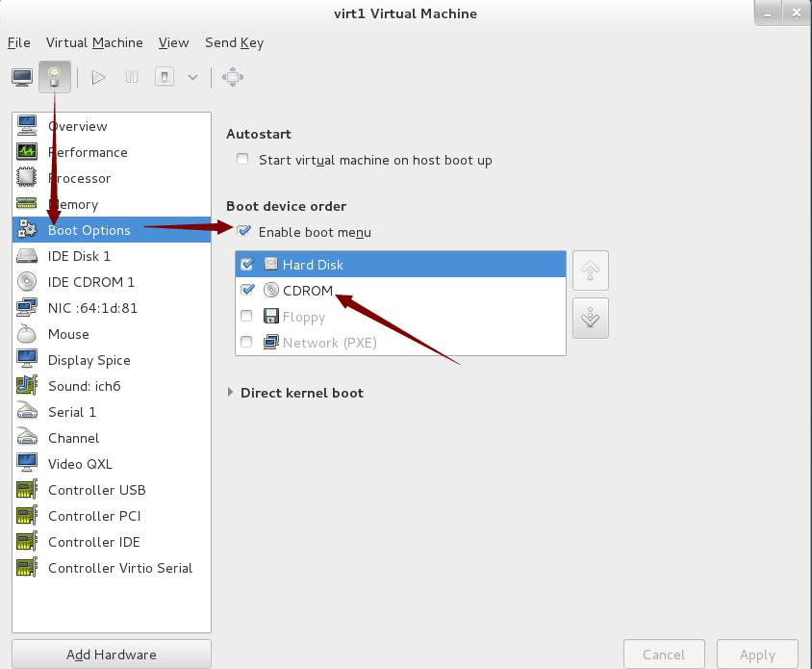Click the Channel device icon

(x=26, y=437)
